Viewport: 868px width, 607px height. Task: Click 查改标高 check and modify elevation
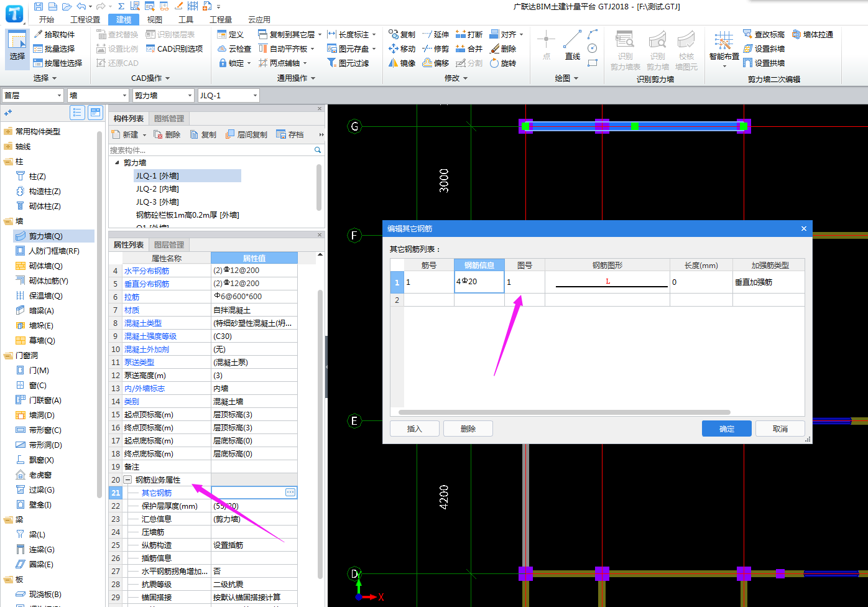pyautogui.click(x=764, y=34)
